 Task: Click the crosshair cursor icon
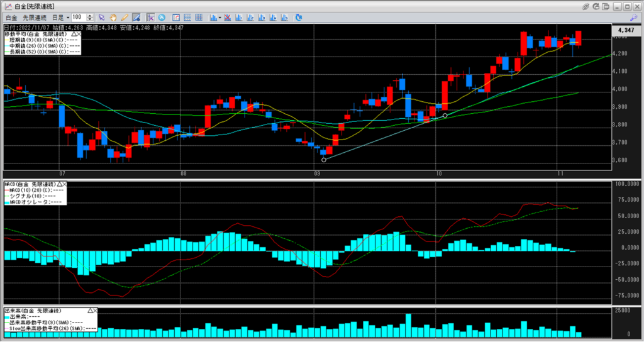coord(150,18)
